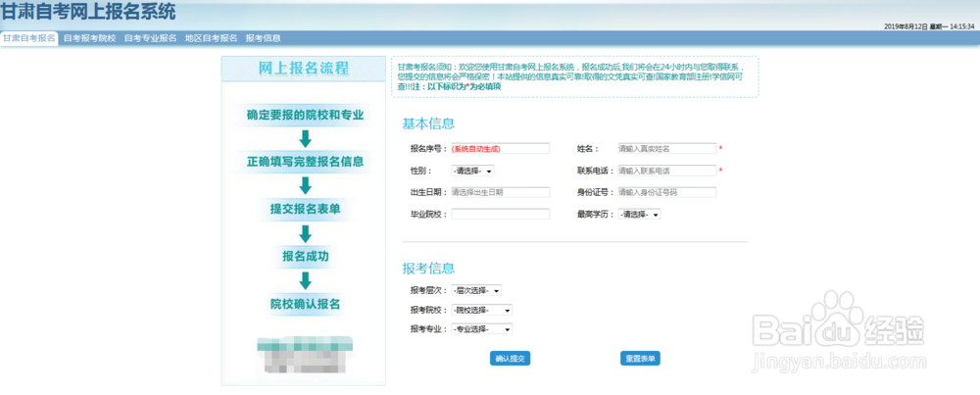Click the 重置表单 reset button
The height and width of the screenshot is (395, 980).
point(640,359)
